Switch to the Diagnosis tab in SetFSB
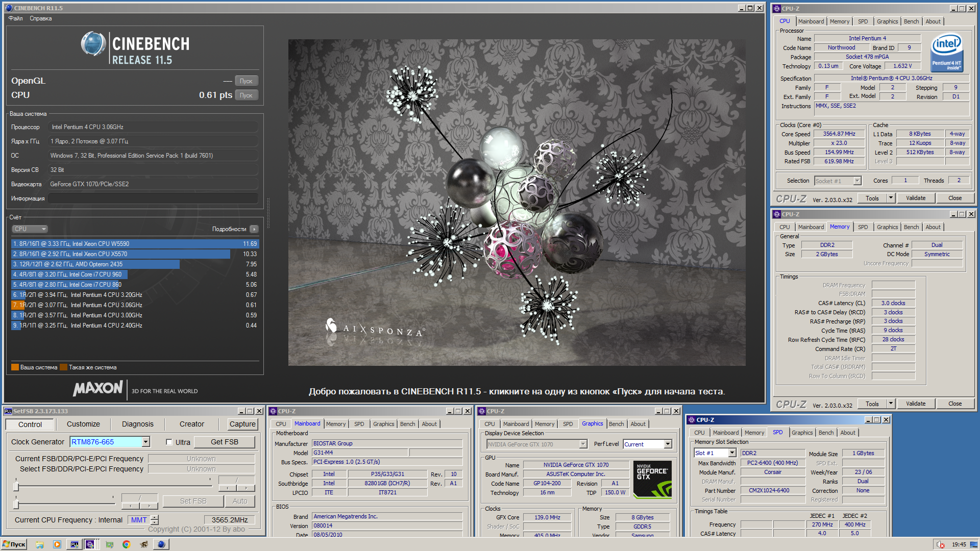The height and width of the screenshot is (551, 980). [x=137, y=424]
